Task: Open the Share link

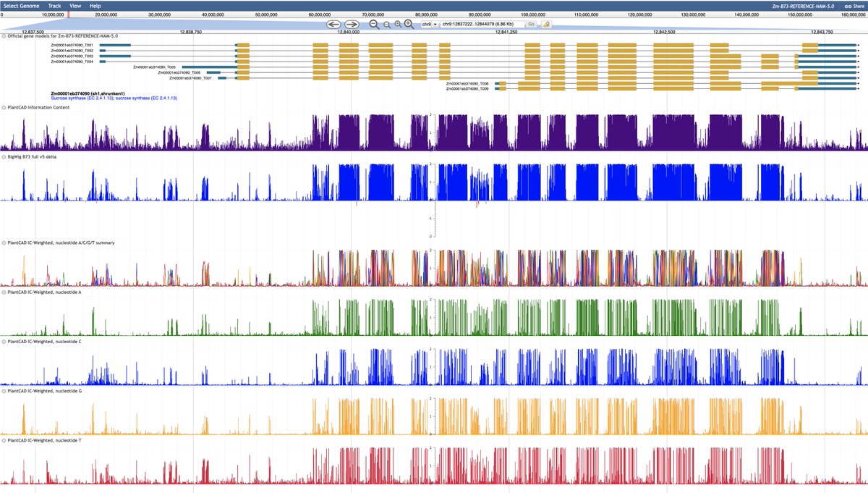Action: click(x=854, y=5)
